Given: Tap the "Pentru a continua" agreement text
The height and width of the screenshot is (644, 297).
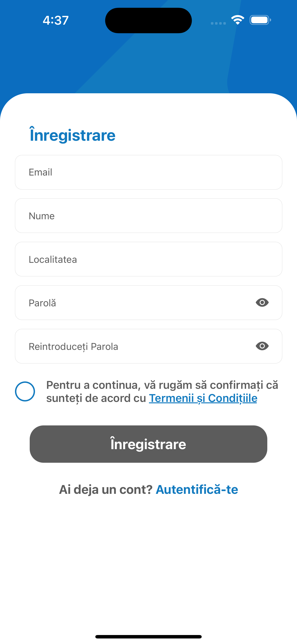Looking at the screenshot, I should 162,385.
